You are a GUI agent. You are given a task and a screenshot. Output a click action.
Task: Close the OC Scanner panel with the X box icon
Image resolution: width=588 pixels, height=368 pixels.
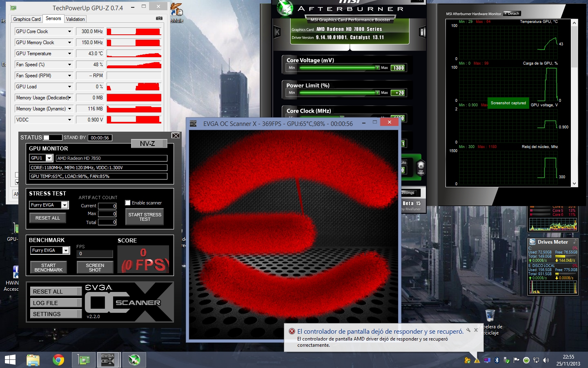(x=176, y=136)
